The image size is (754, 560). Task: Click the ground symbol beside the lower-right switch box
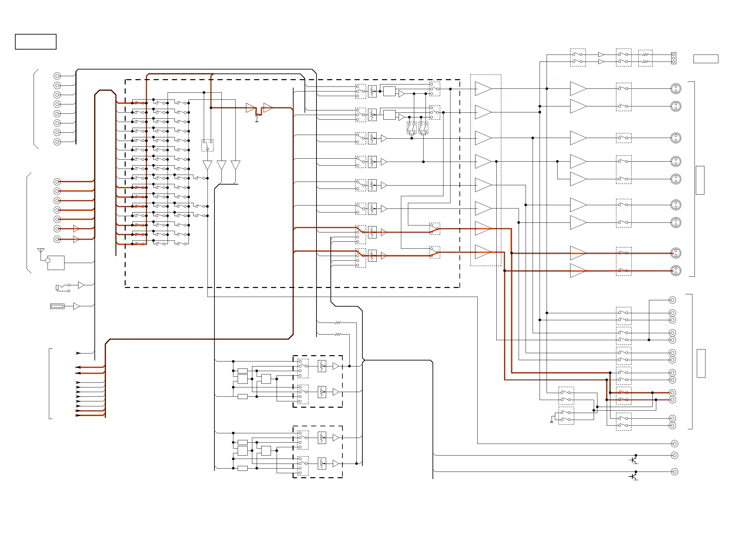[551, 421]
